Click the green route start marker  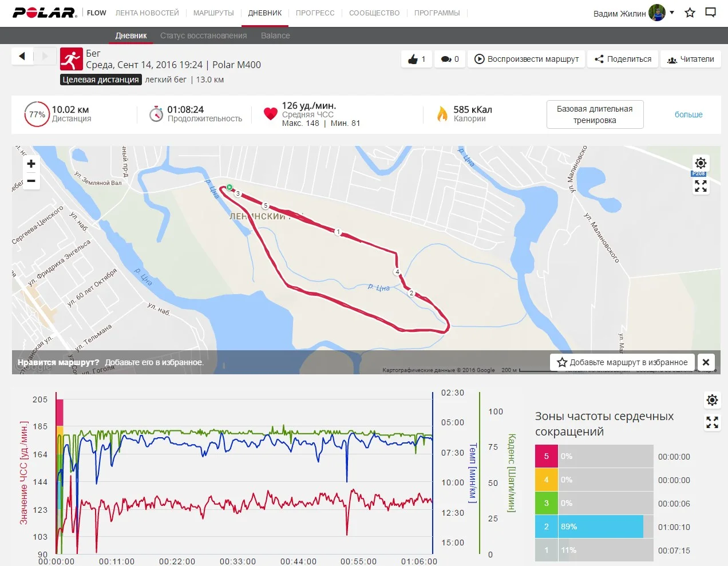[229, 187]
